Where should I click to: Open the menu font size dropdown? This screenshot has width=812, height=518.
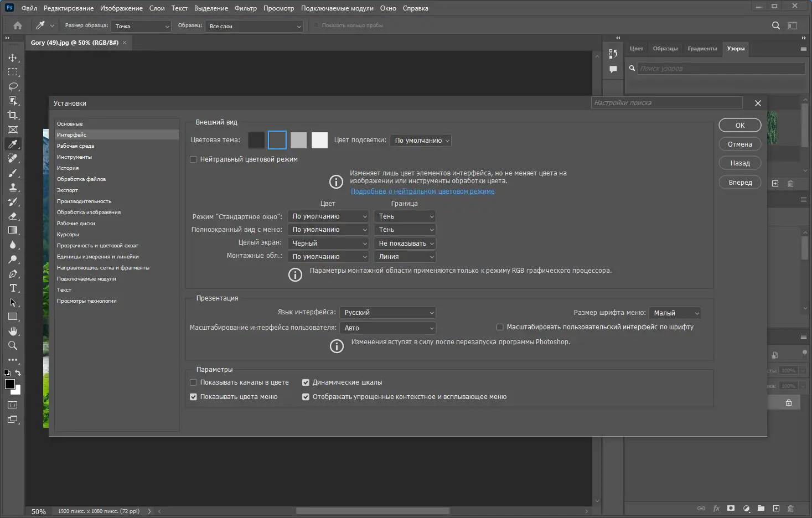[x=675, y=313]
